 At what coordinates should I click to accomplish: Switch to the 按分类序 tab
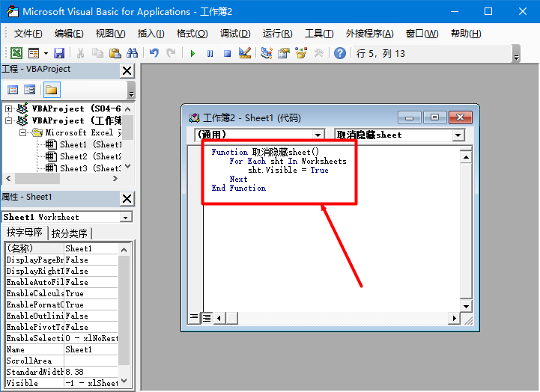coord(69,233)
